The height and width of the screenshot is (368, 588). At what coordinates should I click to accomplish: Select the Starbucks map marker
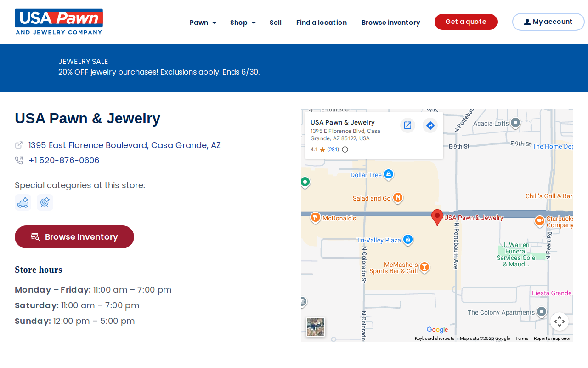(539, 221)
